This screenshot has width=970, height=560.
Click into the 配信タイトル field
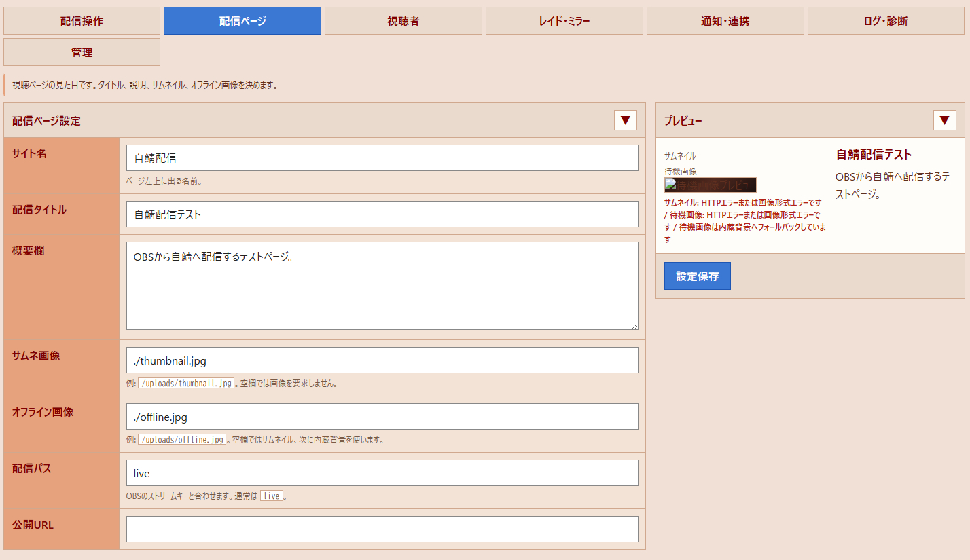tap(382, 214)
